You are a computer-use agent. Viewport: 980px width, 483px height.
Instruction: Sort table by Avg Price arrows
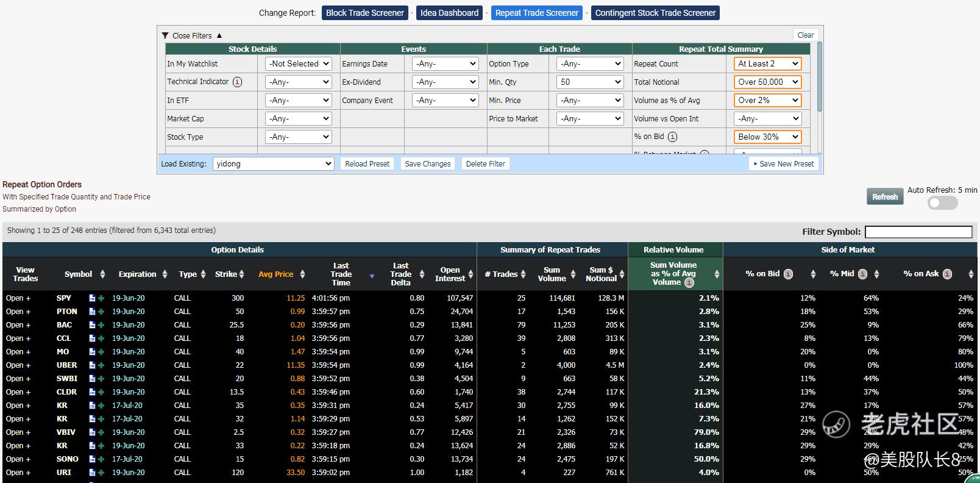[302, 274]
